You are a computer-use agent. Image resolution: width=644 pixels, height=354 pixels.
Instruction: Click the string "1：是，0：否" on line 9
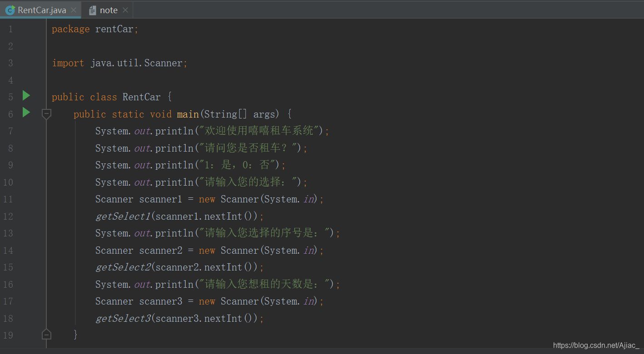pyautogui.click(x=237, y=165)
